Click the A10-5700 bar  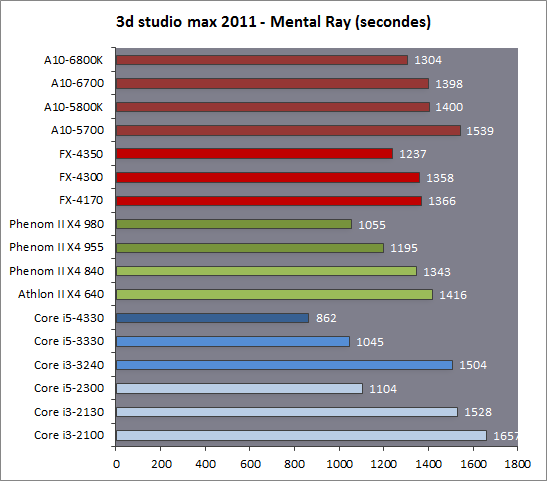point(288,130)
